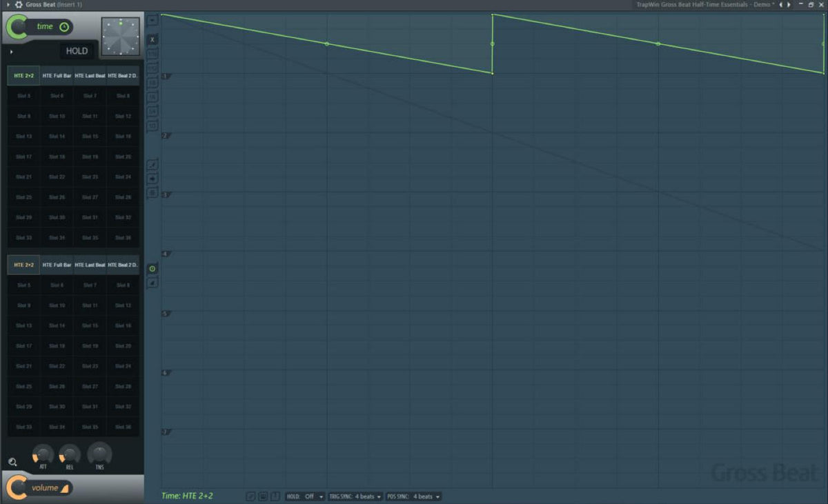Select the pencil draw tool in envelope toolbar
Viewport: 828px width, 504px height.
(152, 165)
